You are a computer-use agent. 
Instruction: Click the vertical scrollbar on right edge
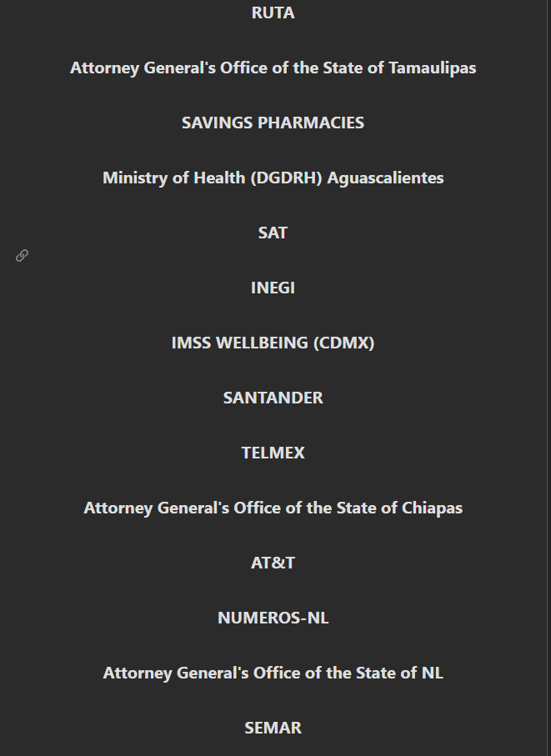coord(549,378)
